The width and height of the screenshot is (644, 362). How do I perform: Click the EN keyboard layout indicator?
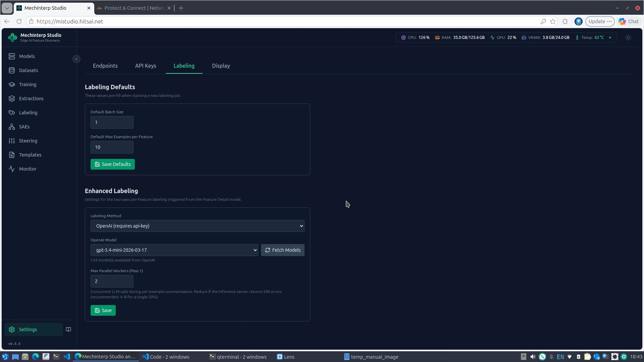point(560,357)
